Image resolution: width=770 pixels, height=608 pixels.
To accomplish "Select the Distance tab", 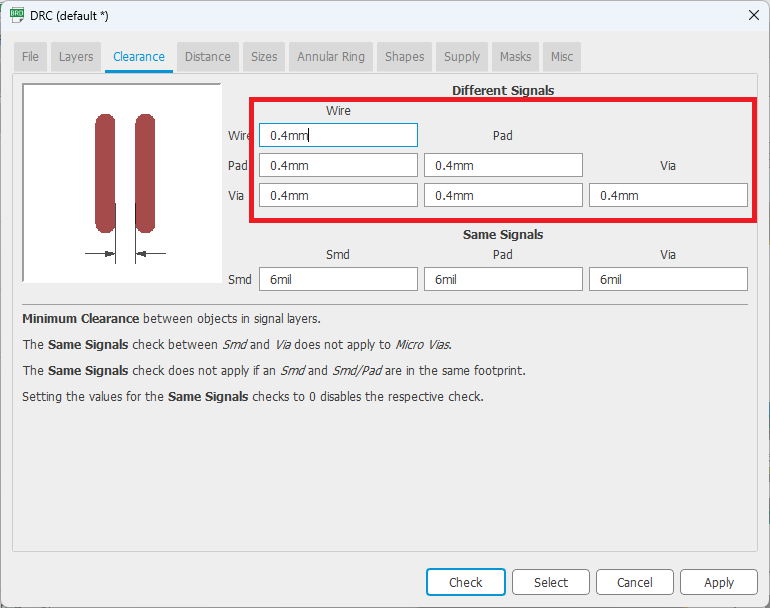I will (x=208, y=57).
